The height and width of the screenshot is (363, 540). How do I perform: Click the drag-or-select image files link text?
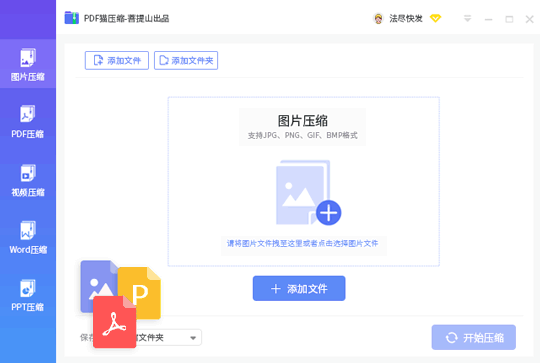pyautogui.click(x=302, y=243)
